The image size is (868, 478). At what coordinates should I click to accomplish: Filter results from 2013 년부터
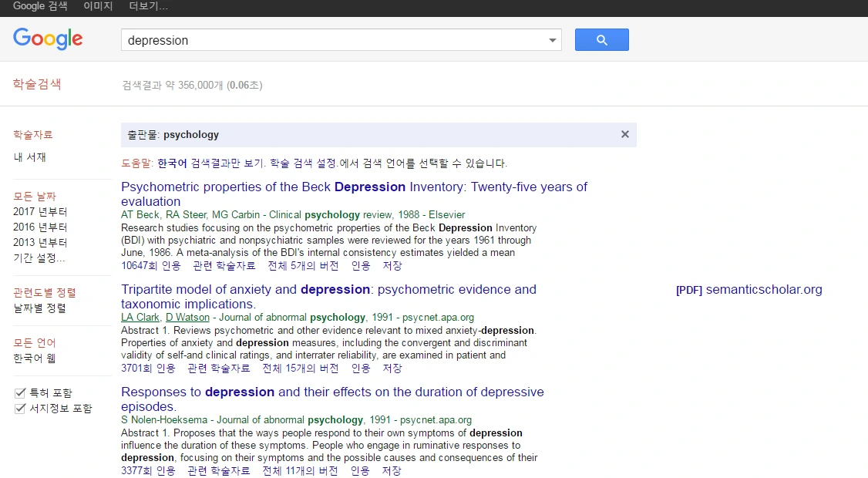(40, 243)
